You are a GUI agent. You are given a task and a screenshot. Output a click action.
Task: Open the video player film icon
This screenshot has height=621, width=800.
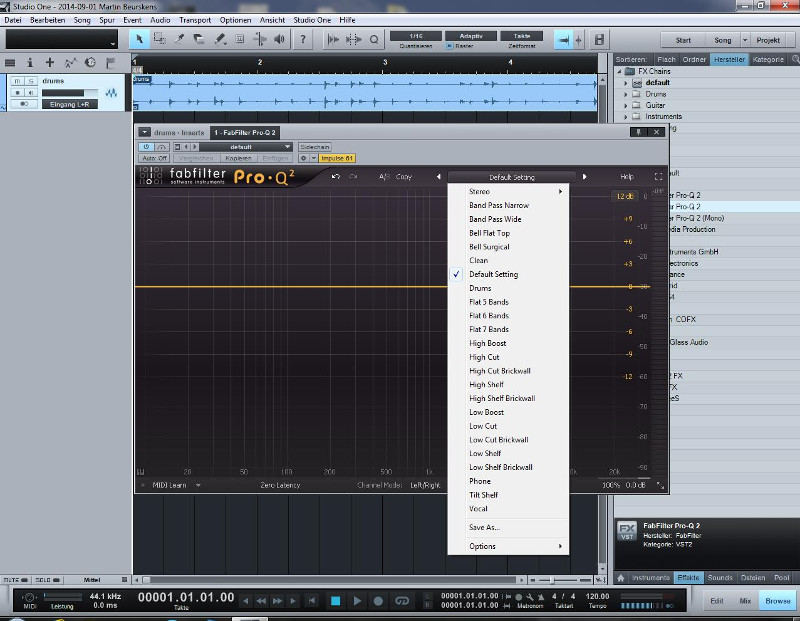point(599,39)
